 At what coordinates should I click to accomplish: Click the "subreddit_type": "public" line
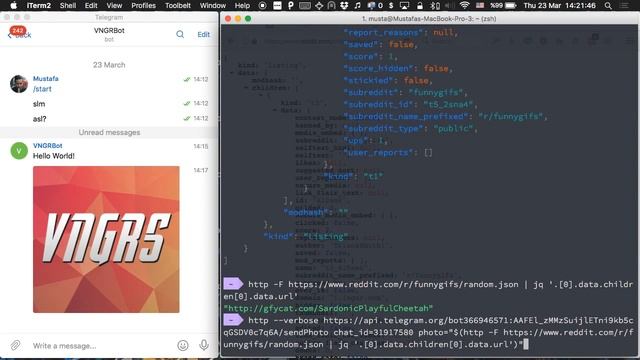411,128
